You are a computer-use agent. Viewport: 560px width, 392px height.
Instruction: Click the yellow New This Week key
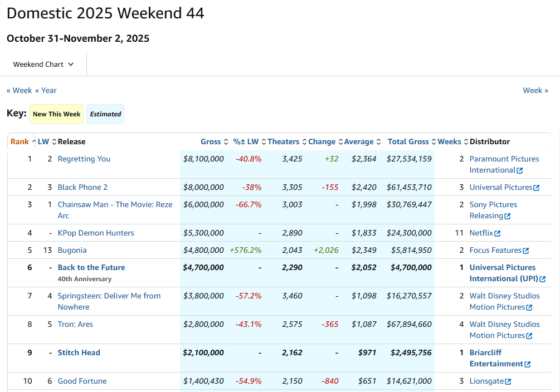tap(56, 114)
